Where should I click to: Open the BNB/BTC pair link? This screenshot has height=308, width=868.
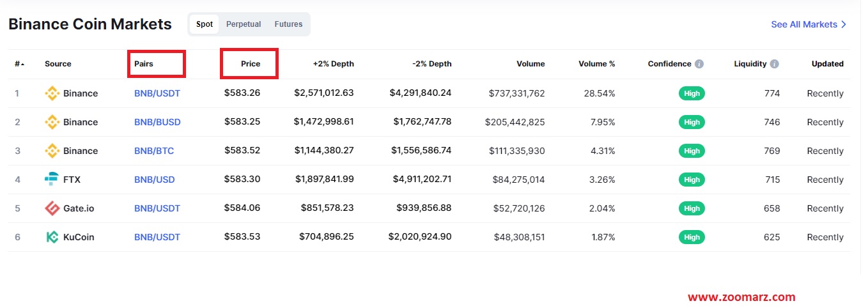(154, 151)
